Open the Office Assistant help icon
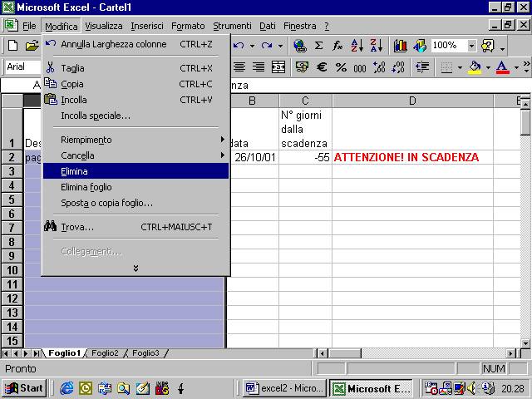This screenshot has height=399, width=532. tap(488, 46)
